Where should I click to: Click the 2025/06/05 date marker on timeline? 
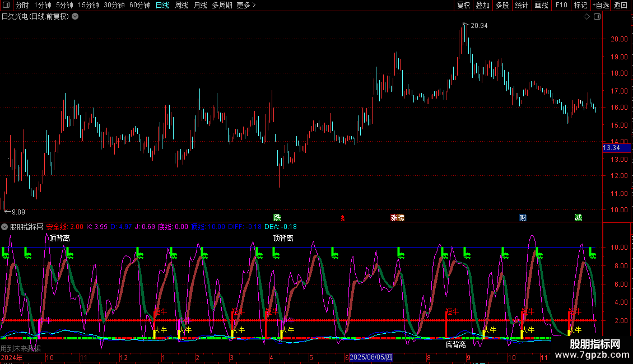pos(371,357)
